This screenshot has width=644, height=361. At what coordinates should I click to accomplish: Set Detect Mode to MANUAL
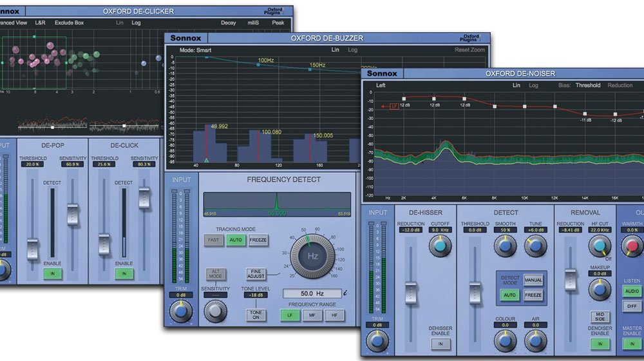pyautogui.click(x=533, y=280)
